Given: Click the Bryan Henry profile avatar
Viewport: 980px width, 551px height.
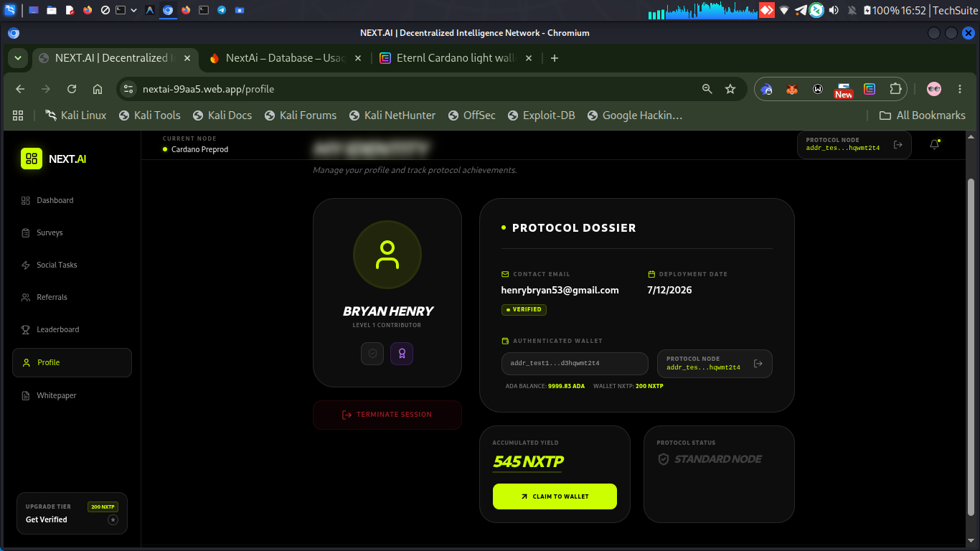Looking at the screenshot, I should click(x=387, y=255).
